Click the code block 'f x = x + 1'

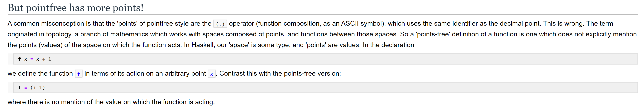click(x=325, y=59)
